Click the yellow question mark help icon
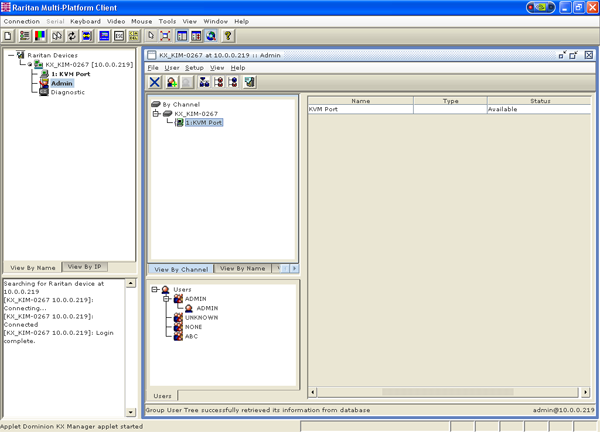Viewport: 600px width, 432px height. click(x=228, y=36)
